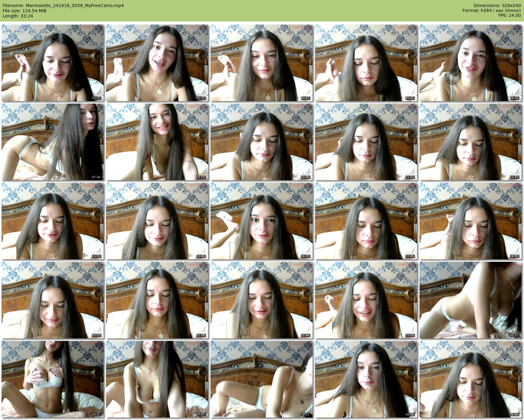Open the frame at 10:06
The height and width of the screenshot is (420, 524).
[x=262, y=142]
